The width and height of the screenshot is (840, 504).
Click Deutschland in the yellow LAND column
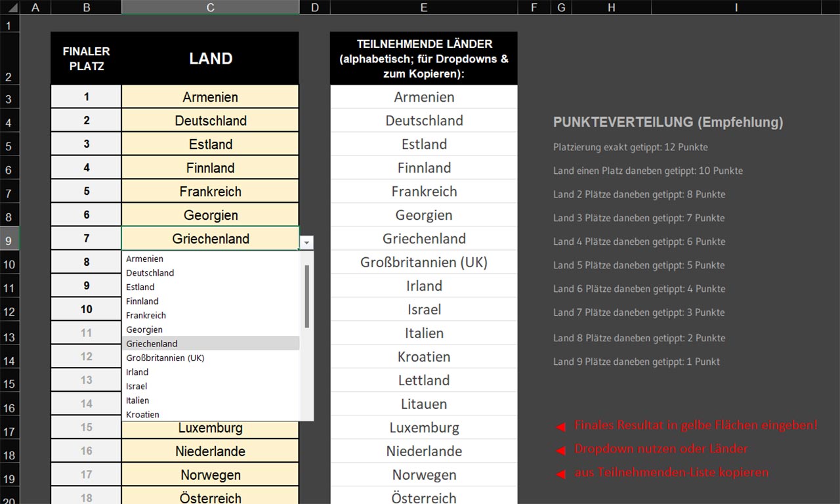click(x=210, y=121)
